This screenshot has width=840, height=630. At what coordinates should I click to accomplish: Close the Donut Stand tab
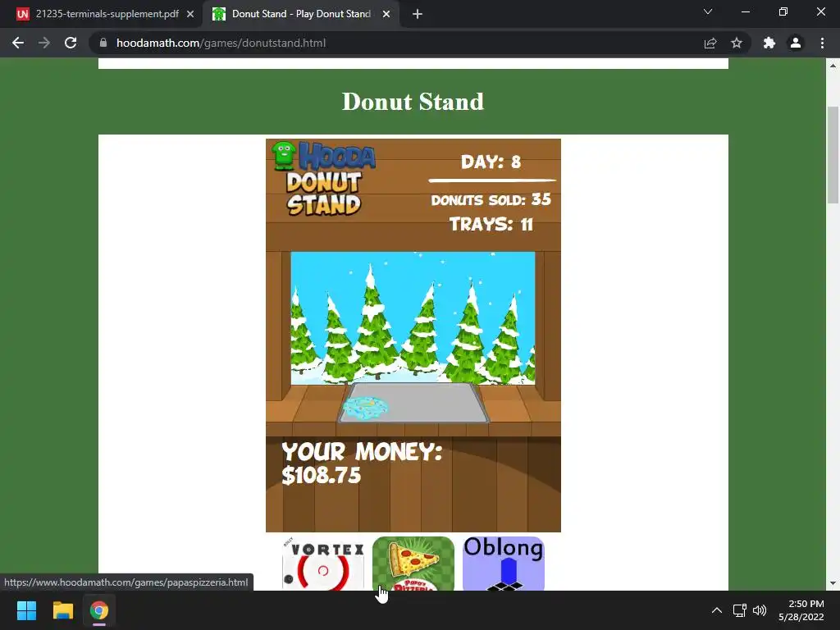[386, 15]
